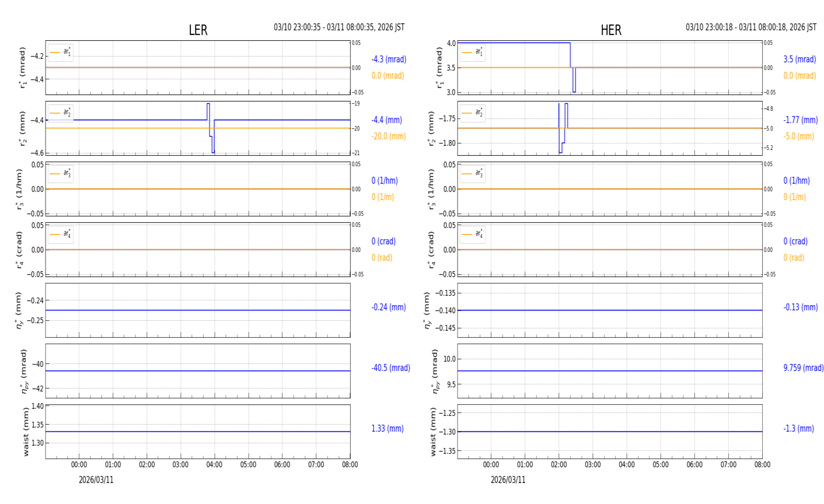Image resolution: width=824 pixels, height=504 pixels.
Task: Click the HER ηy* (mm) axis label
Action: click(x=428, y=310)
